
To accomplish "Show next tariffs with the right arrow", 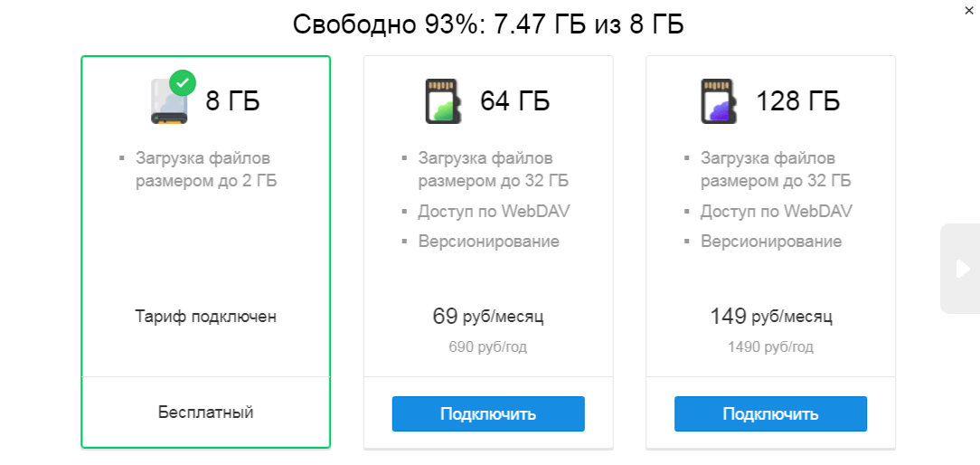I will (960, 268).
